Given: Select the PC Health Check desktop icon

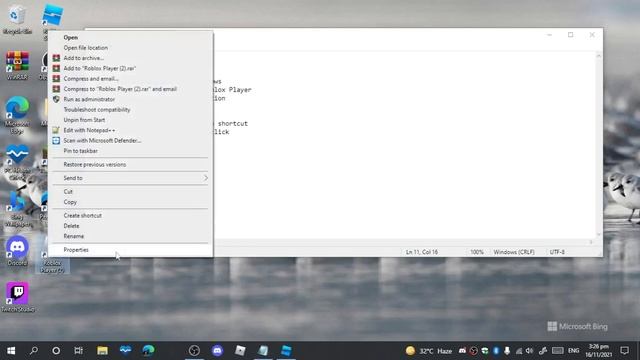Looking at the screenshot, I should 17,162.
